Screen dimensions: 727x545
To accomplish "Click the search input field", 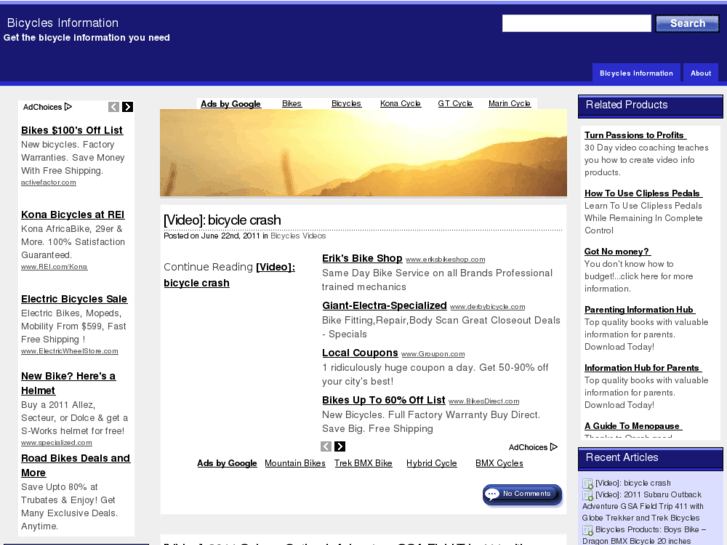I will click(576, 23).
